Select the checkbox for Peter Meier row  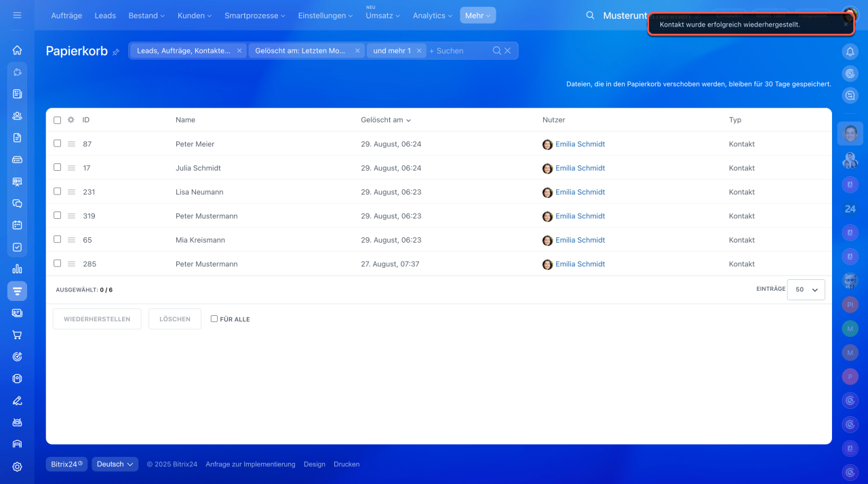pyautogui.click(x=57, y=143)
